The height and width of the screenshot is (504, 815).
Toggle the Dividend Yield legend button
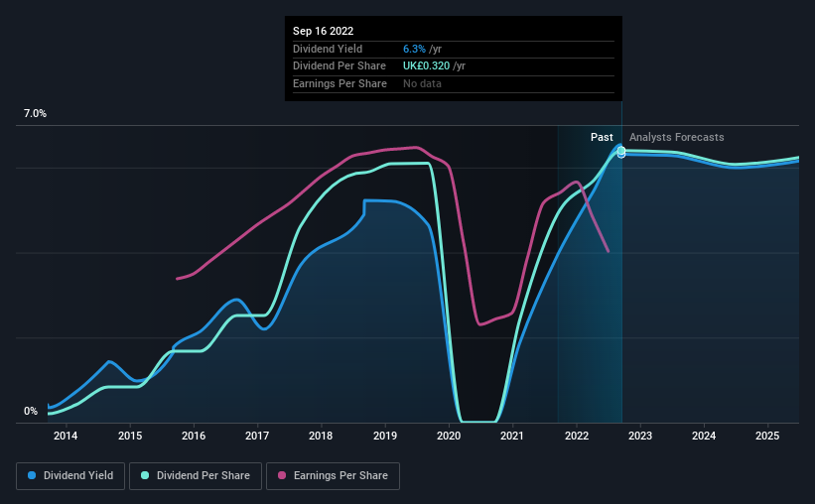[70, 476]
